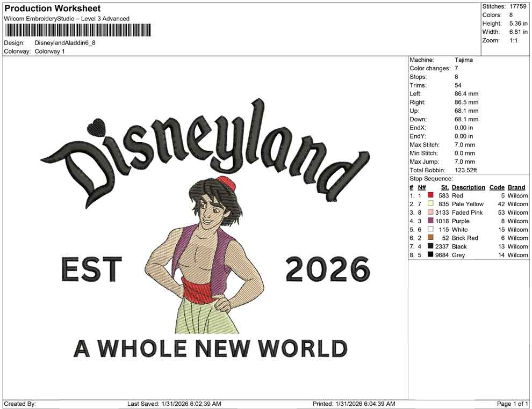532x409 pixels.
Task: Click thread code '42' in Pale Yellow row
Action: tap(501, 204)
